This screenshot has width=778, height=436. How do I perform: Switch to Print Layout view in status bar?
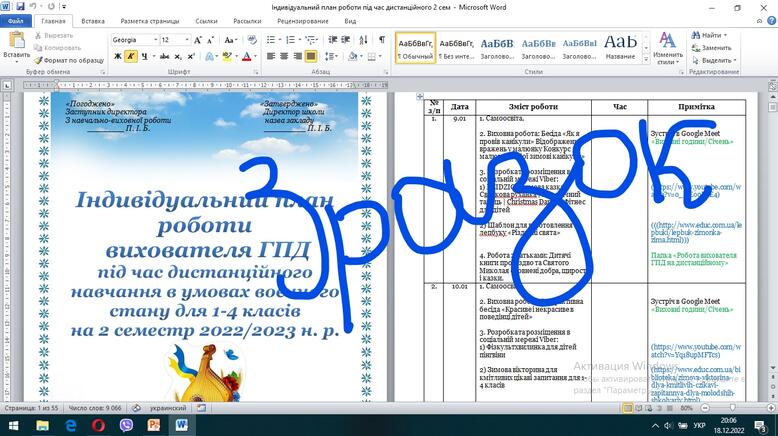(x=628, y=408)
